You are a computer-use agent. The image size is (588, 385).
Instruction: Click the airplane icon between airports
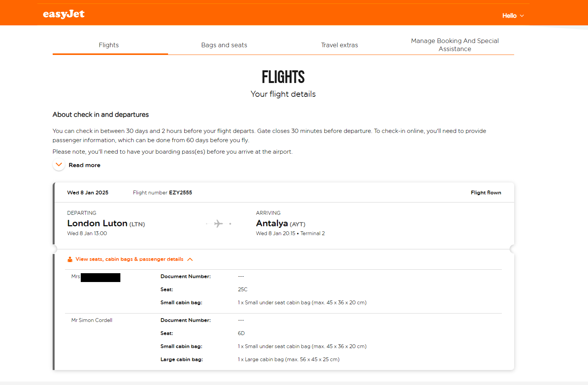tap(218, 224)
